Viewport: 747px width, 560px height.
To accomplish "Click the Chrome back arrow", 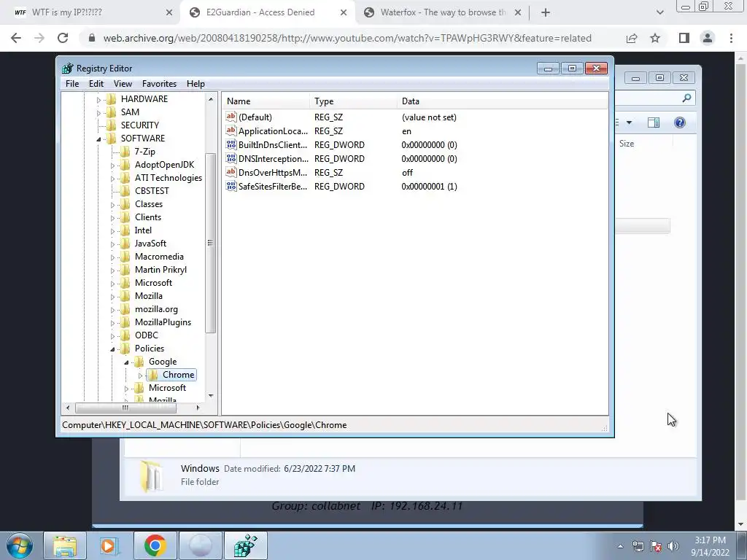I will (x=16, y=38).
